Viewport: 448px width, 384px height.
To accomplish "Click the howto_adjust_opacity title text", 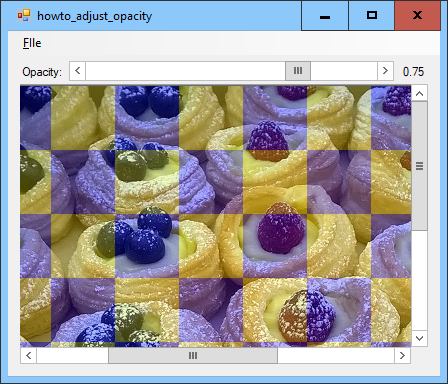I will pyautogui.click(x=94, y=16).
